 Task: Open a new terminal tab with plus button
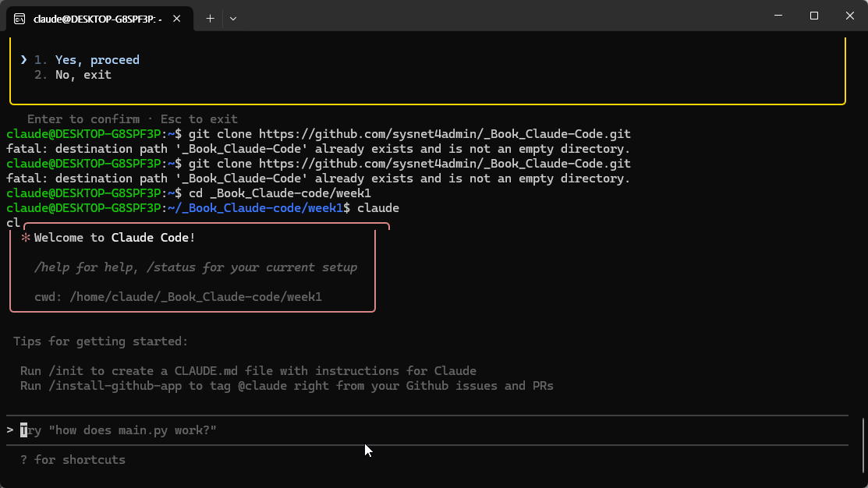pos(210,19)
